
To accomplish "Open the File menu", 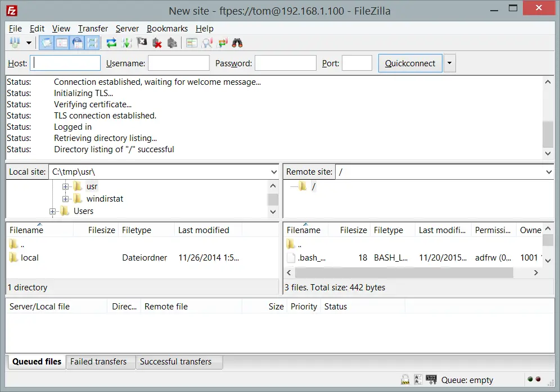I will (15, 29).
